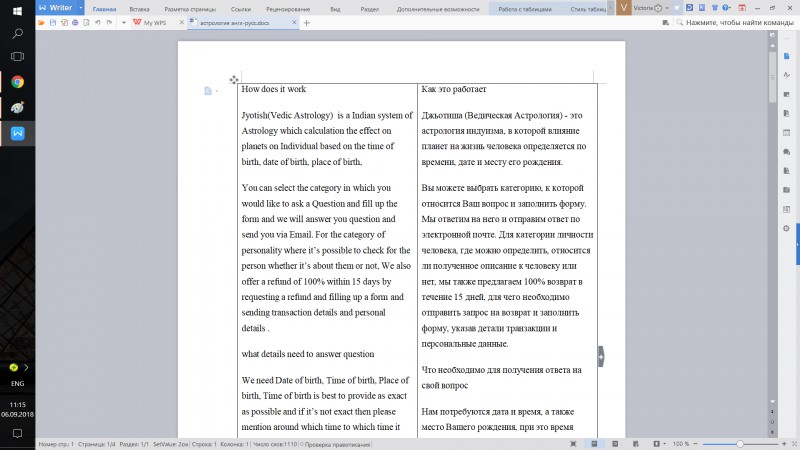The height and width of the screenshot is (450, 800).
Task: Redo the last undone action
Action: pos(109,22)
